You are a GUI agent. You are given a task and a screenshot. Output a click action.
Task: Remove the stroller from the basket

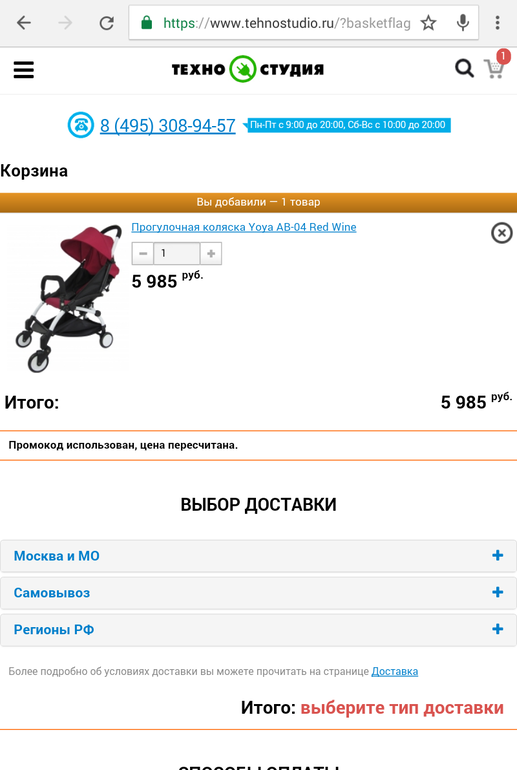501,233
